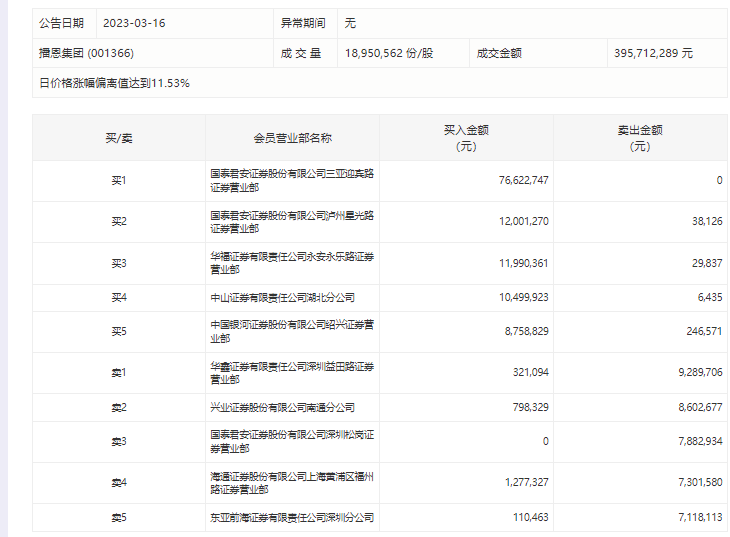Select the 卖2 row label

(x=119, y=408)
